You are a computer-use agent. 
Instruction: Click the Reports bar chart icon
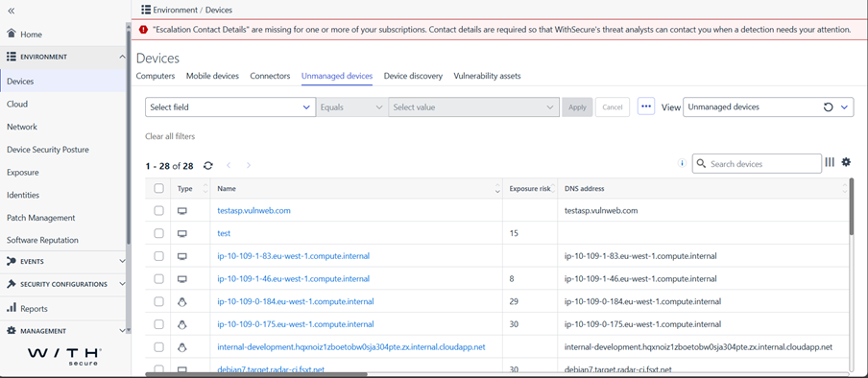coord(12,308)
